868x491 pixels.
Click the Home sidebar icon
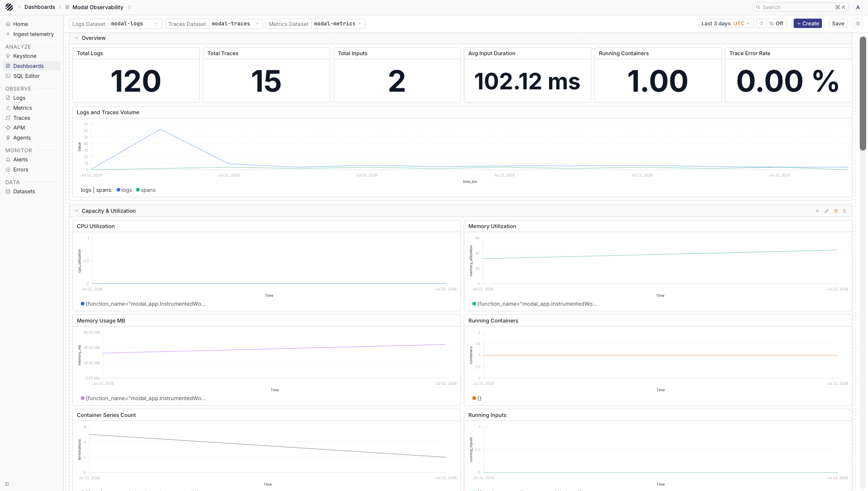[8, 24]
